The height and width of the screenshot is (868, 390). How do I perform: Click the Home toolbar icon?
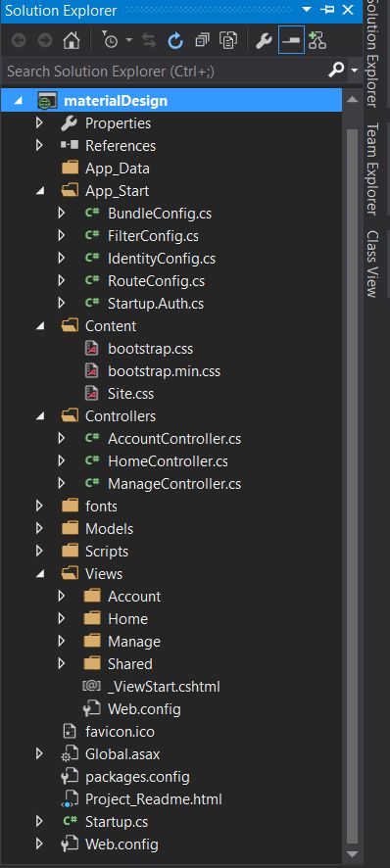(71, 40)
